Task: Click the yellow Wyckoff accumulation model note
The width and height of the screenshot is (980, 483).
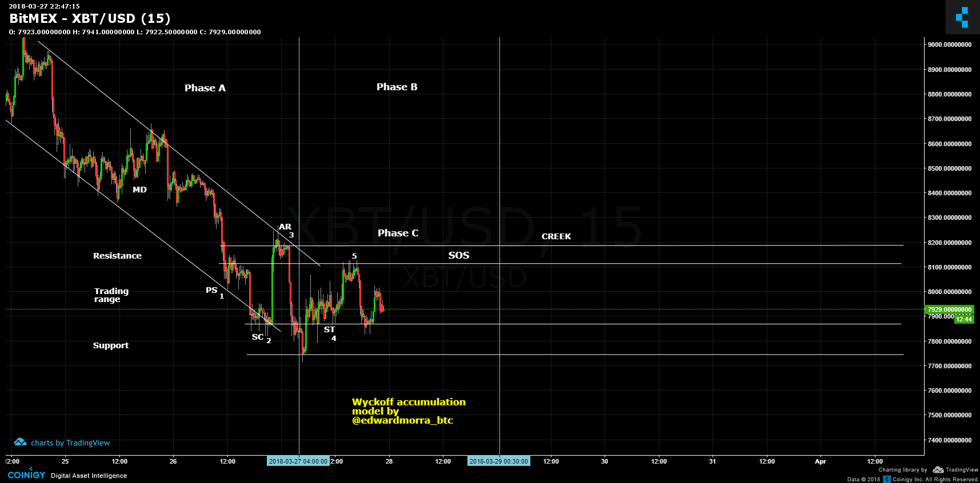Action: pyautogui.click(x=408, y=411)
